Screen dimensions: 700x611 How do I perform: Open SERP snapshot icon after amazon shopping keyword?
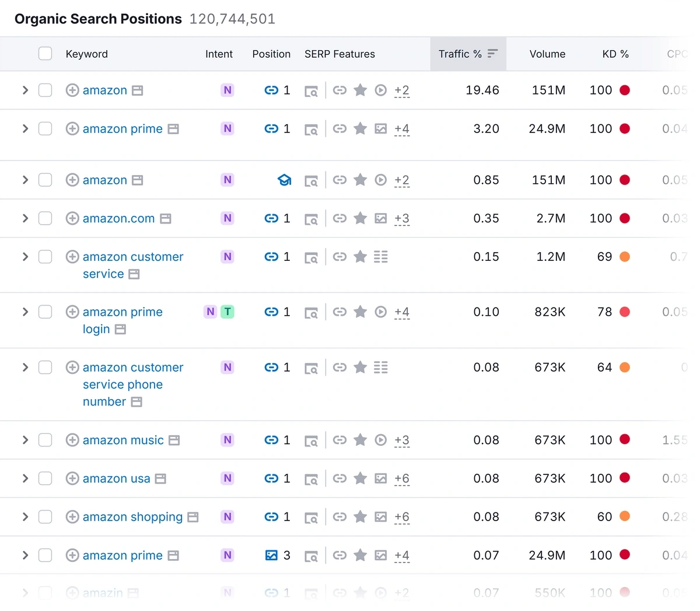[193, 518]
